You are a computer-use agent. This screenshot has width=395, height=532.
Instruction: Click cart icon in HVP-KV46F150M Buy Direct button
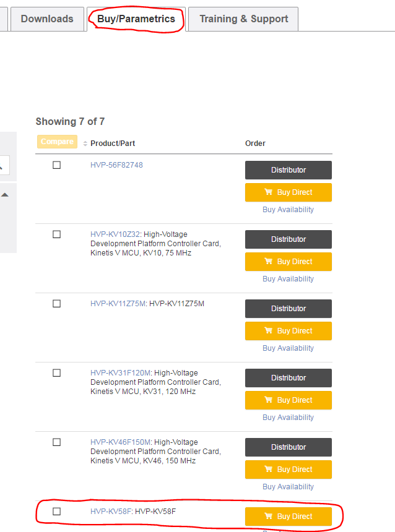269,469
